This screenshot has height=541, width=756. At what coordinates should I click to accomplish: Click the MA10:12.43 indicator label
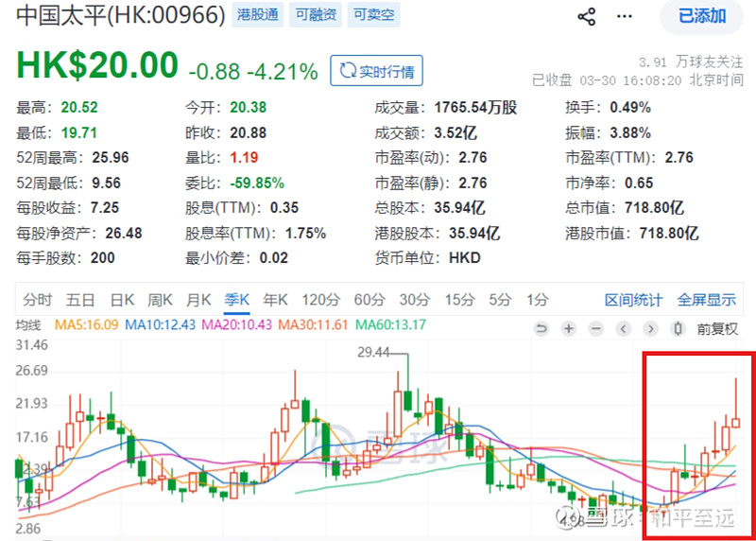pyautogui.click(x=160, y=324)
